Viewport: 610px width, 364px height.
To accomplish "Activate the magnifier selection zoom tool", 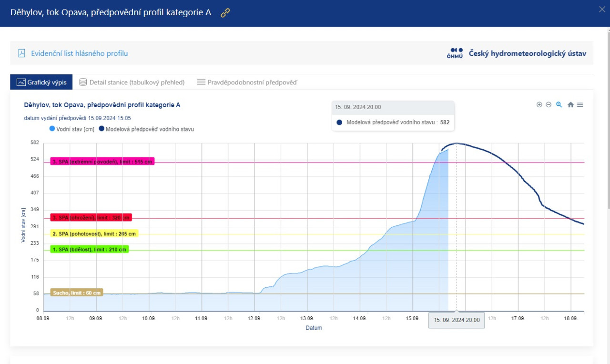I will click(x=559, y=105).
